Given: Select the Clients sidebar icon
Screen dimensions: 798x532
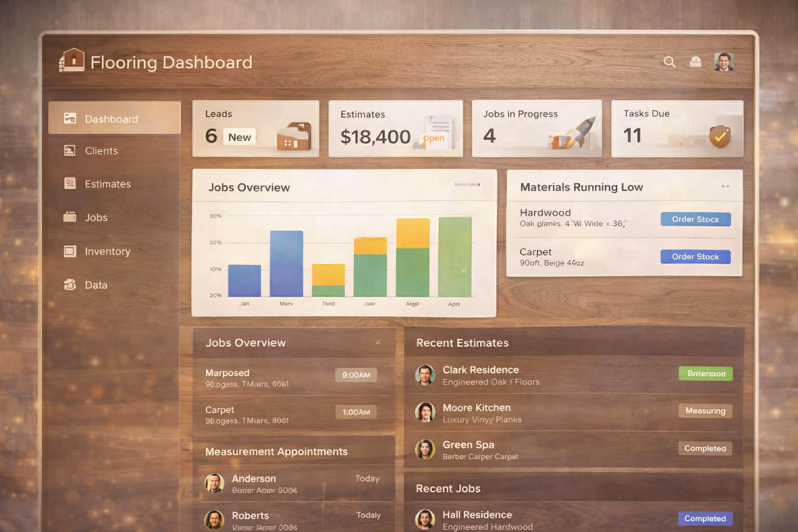Looking at the screenshot, I should (70, 151).
